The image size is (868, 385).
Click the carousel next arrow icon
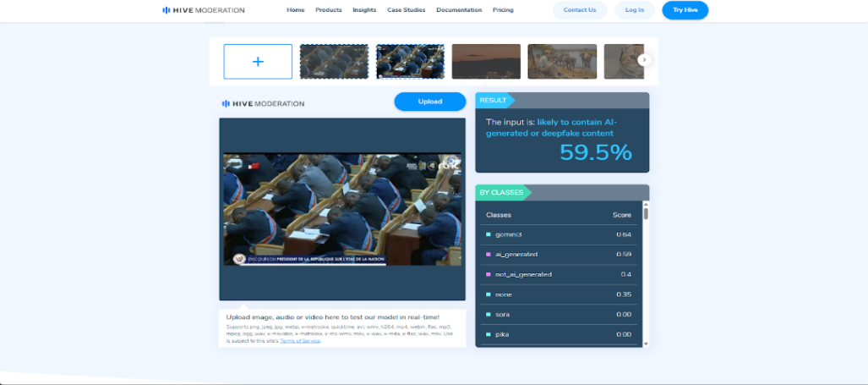click(644, 60)
